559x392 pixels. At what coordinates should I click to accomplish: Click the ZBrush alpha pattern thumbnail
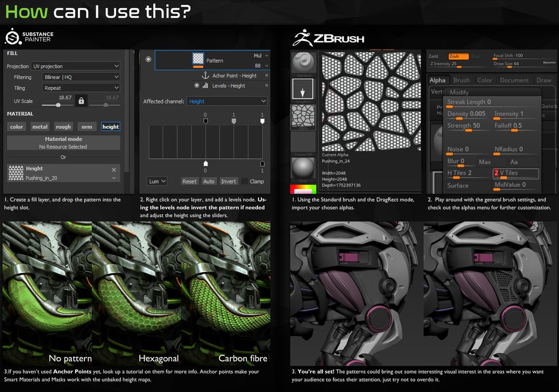tap(303, 116)
